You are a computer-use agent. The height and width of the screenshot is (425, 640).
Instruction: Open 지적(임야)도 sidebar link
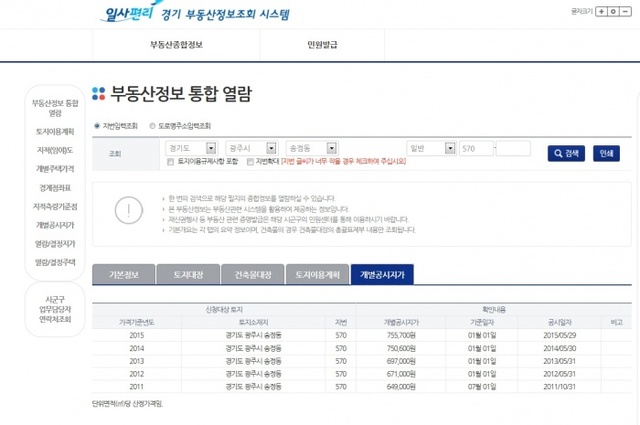55,150
